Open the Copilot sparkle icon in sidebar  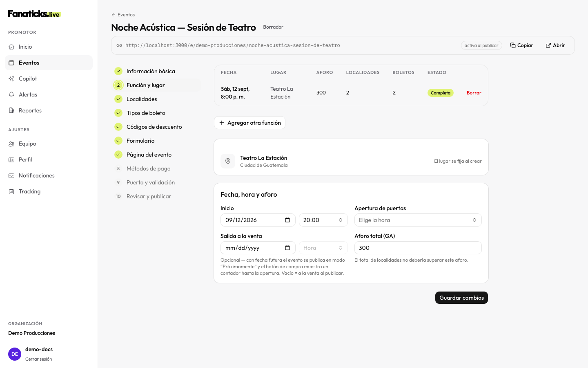[x=11, y=79]
